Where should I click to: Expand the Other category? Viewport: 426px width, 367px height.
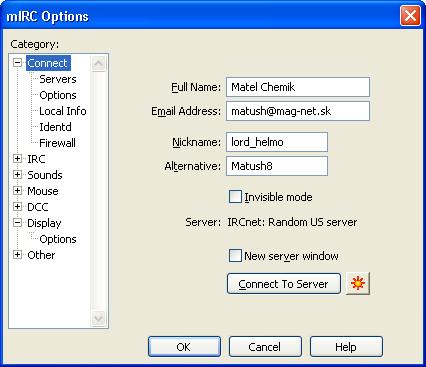click(17, 255)
